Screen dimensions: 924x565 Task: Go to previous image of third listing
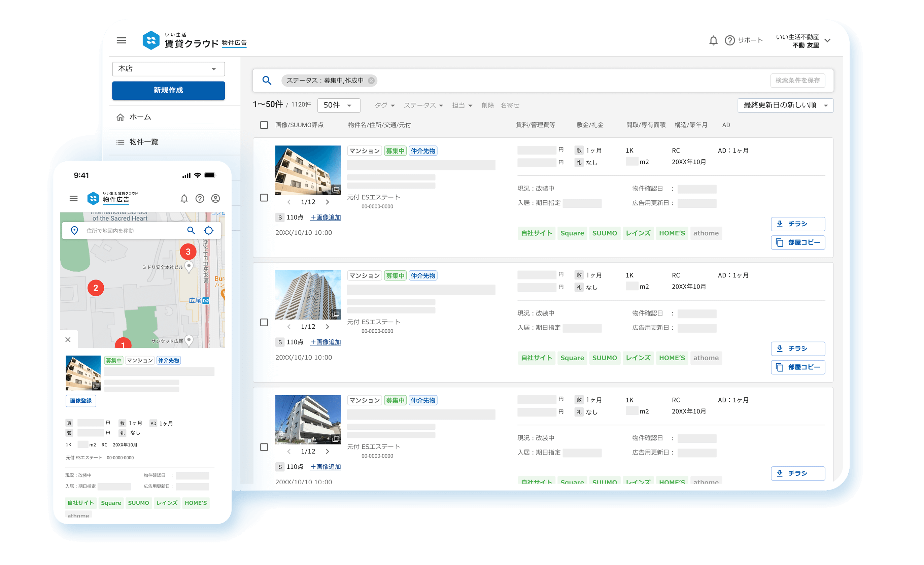pyautogui.click(x=289, y=451)
